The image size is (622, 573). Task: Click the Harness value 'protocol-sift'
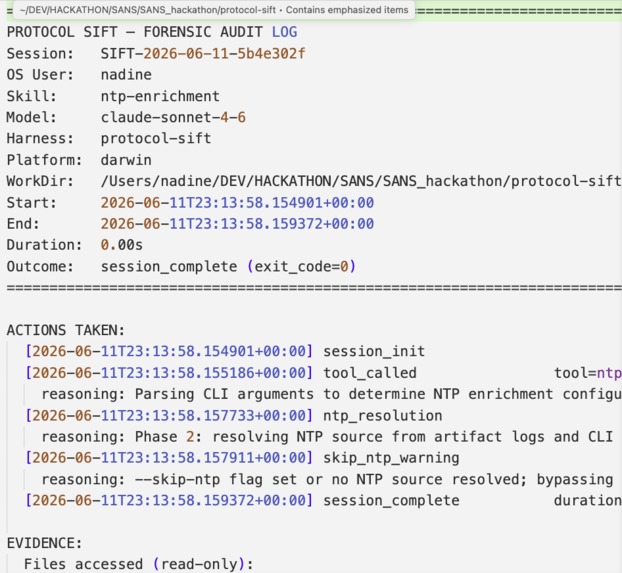156,138
